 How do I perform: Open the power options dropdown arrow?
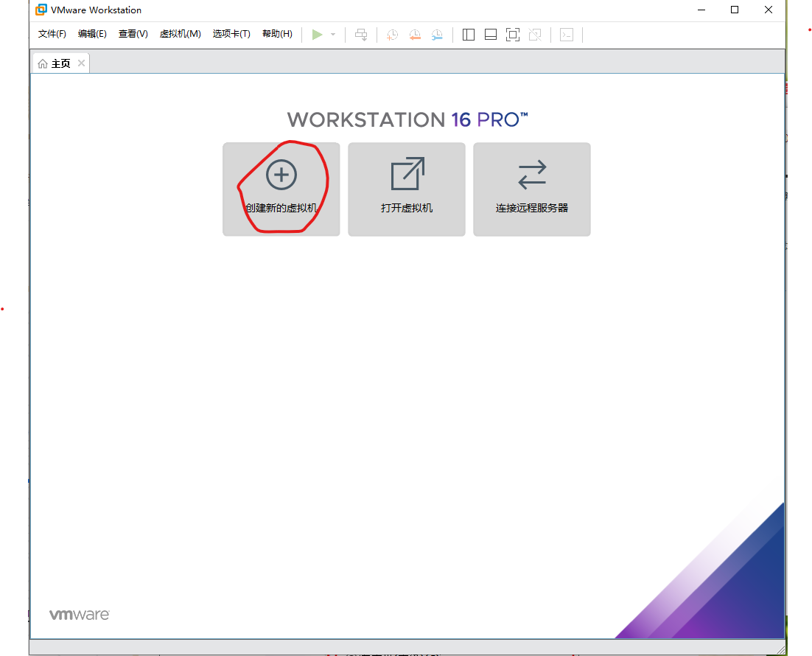pyautogui.click(x=333, y=35)
